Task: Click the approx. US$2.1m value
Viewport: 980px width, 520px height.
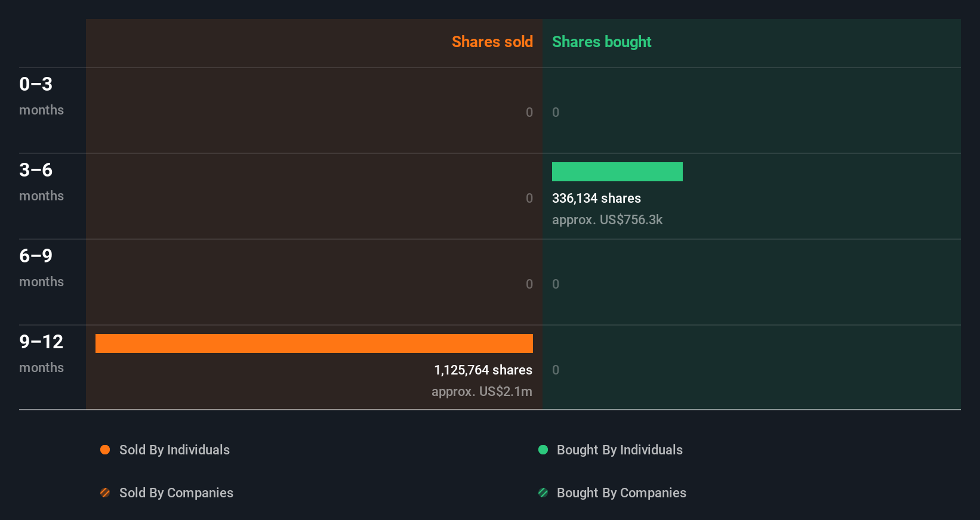Action: click(x=482, y=391)
